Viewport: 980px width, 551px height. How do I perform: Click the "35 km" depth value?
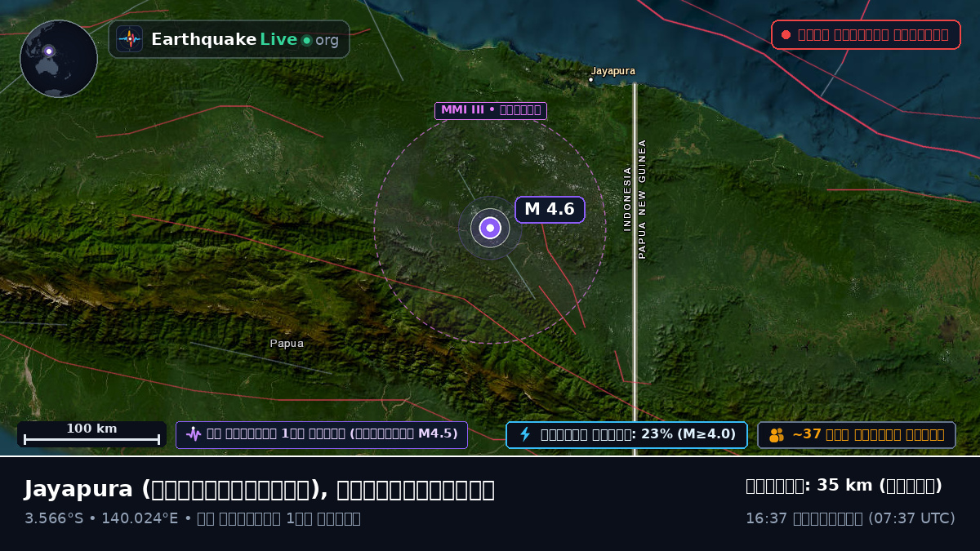pyautogui.click(x=844, y=486)
